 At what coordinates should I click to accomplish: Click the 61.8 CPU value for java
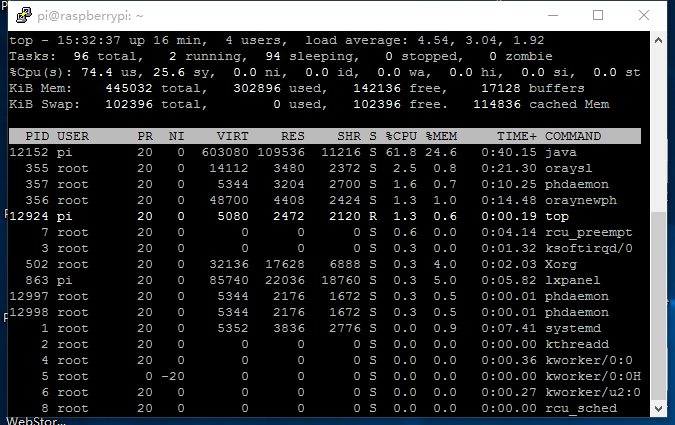click(x=401, y=152)
